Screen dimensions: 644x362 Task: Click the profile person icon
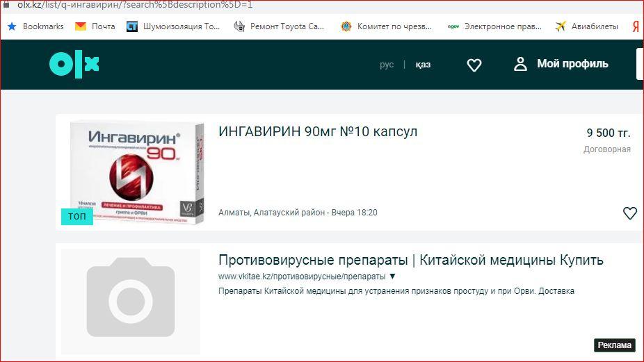coord(520,64)
